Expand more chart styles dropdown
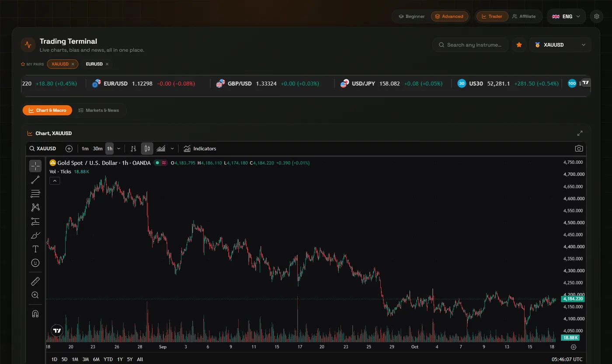This screenshot has width=612, height=364. (172, 149)
